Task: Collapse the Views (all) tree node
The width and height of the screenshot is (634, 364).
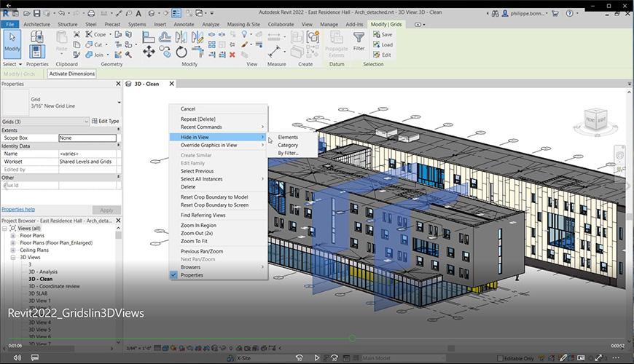Action: (x=5, y=229)
